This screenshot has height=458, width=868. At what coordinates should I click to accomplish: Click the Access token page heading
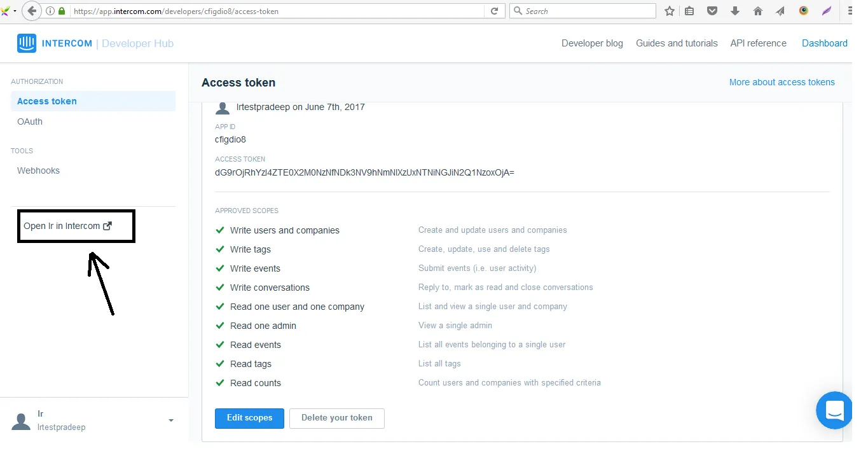[238, 83]
